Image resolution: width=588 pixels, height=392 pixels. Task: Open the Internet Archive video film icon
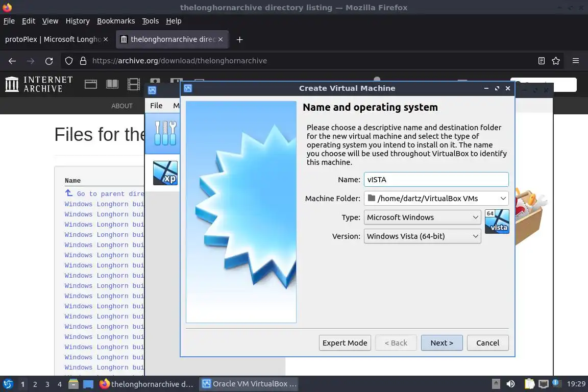[134, 84]
